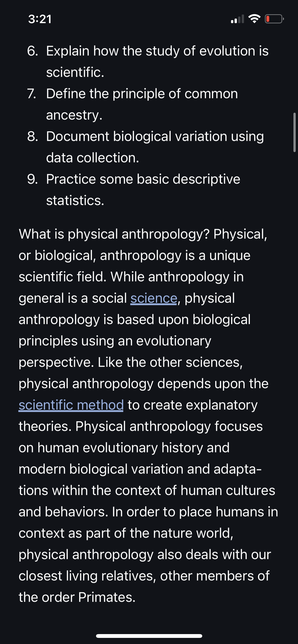The height and width of the screenshot is (644, 298).
Task: Tap item 8 'Document biological variation'
Action: [145, 147]
